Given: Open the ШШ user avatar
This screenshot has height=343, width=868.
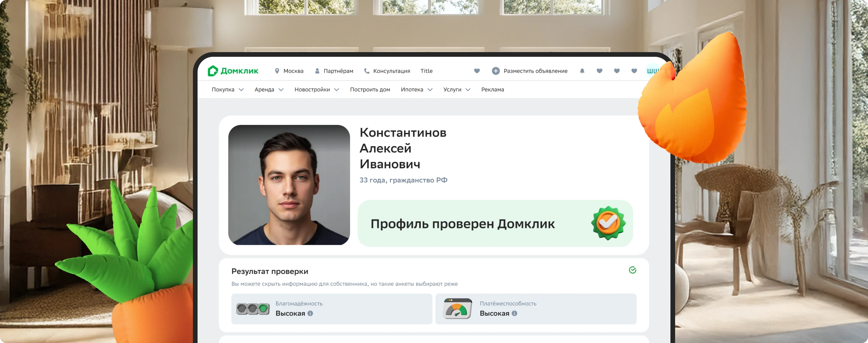Looking at the screenshot, I should (x=653, y=71).
